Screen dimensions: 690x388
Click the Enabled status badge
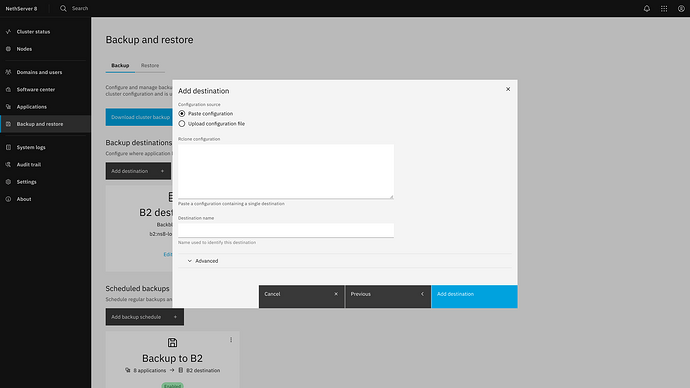172,386
